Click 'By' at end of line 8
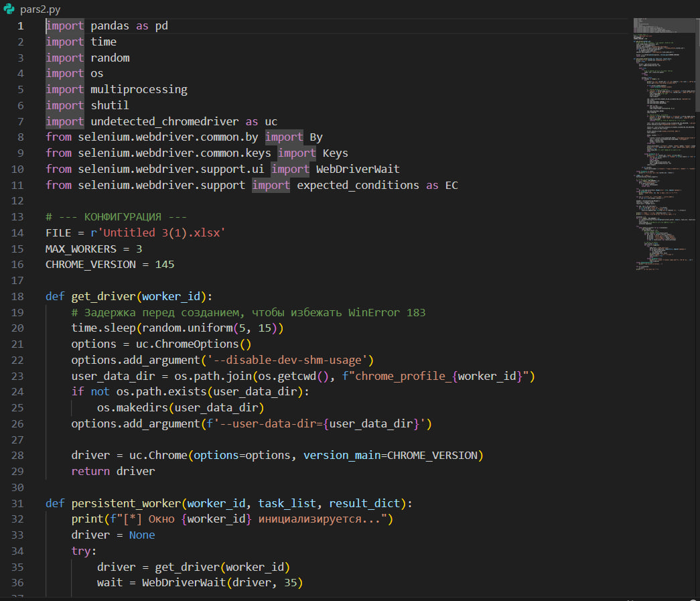Screen dimensions: 700x601 click(x=316, y=137)
